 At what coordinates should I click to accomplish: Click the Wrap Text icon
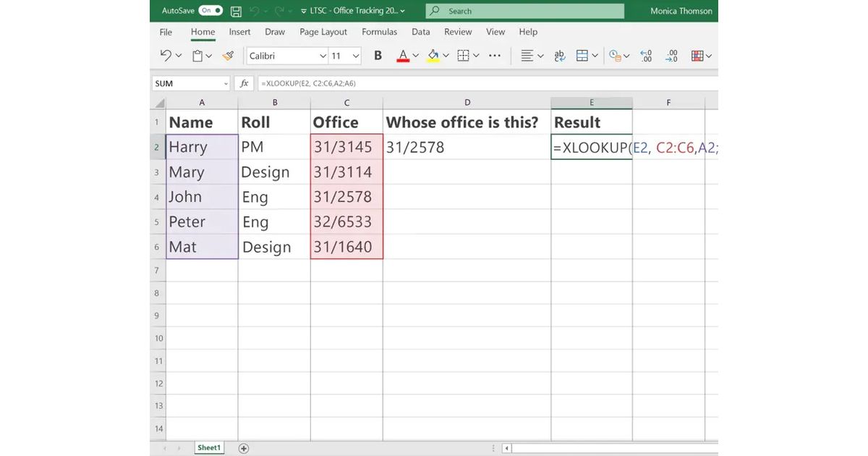coord(559,56)
